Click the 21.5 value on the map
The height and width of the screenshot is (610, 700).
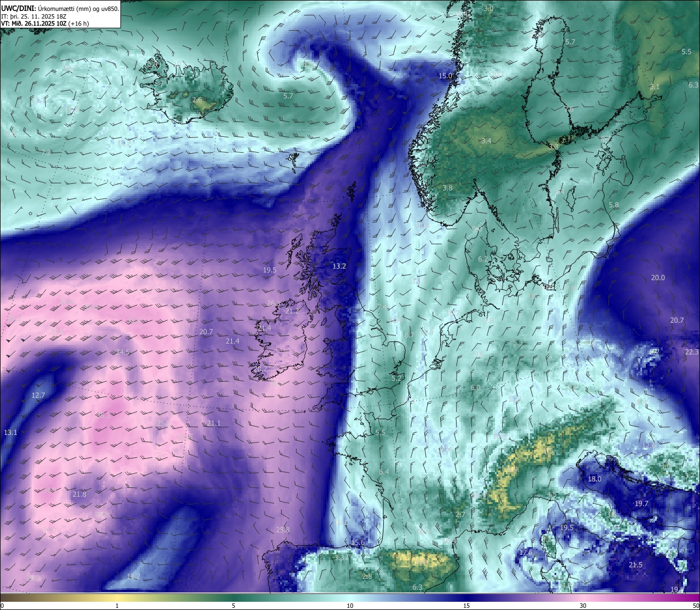pos(635,565)
